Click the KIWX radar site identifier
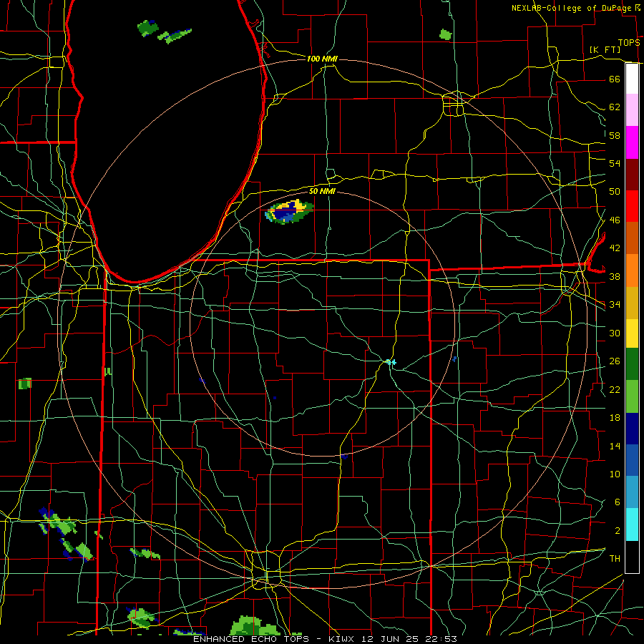This screenshot has height=644, width=644. [x=343, y=639]
